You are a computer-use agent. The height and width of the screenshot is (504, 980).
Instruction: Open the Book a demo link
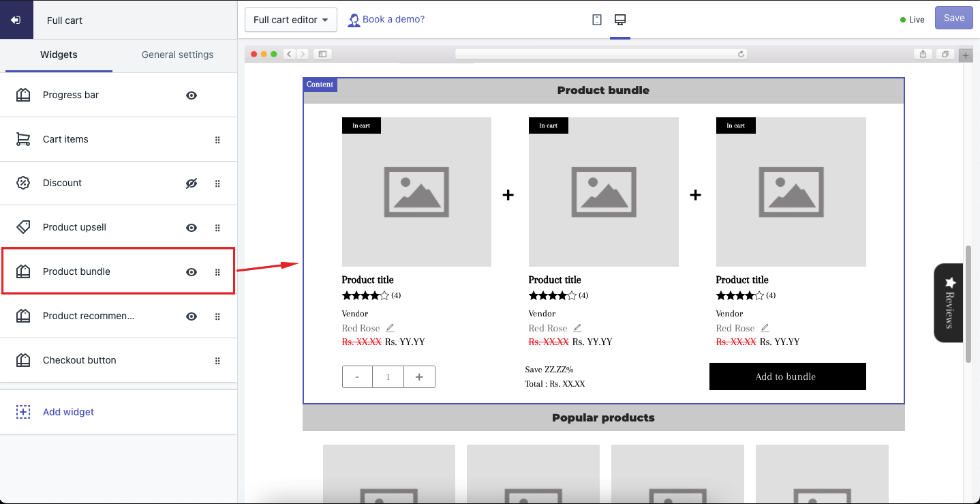tap(393, 19)
